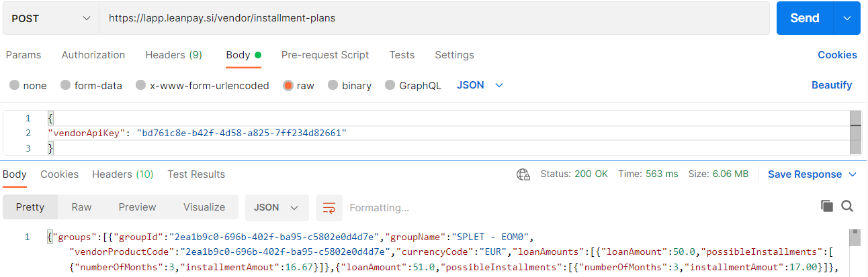Open the Save Response dropdown arrow
Image resolution: width=868 pixels, height=277 pixels.
coord(853,174)
